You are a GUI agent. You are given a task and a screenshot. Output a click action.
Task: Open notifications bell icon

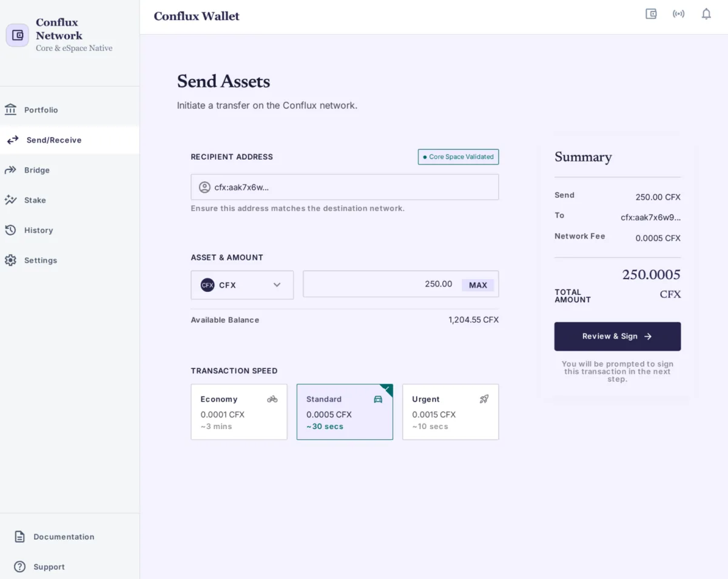706,14
